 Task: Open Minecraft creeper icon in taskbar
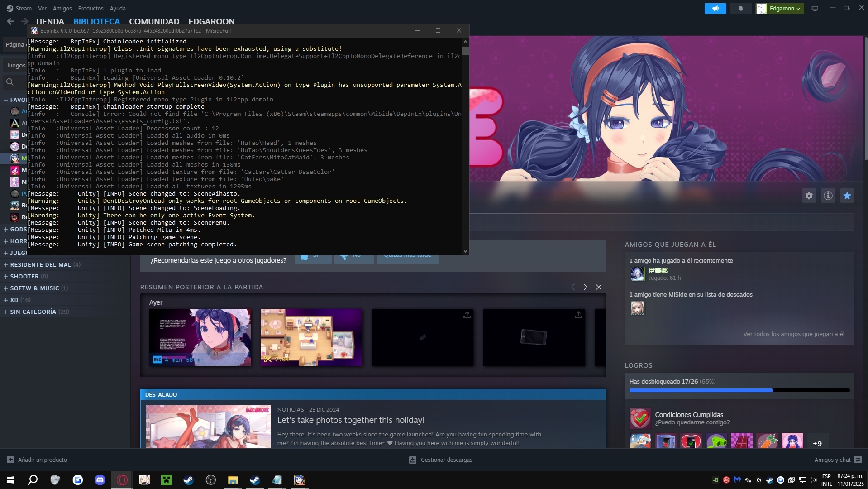pos(167,480)
